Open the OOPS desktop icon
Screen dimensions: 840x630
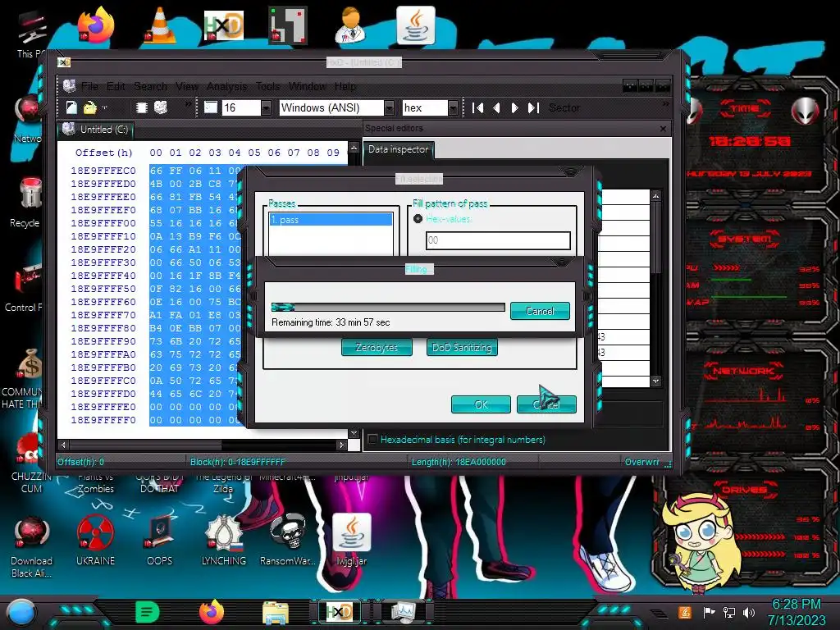160,540
